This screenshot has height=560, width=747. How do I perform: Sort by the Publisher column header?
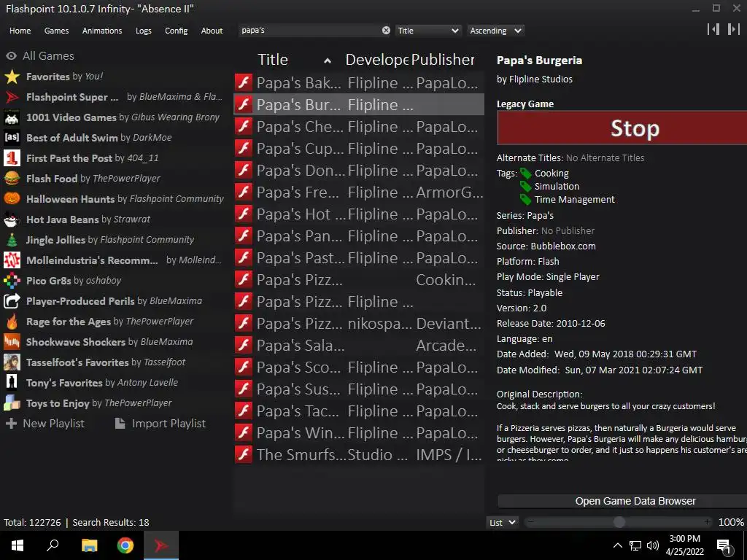[443, 60]
